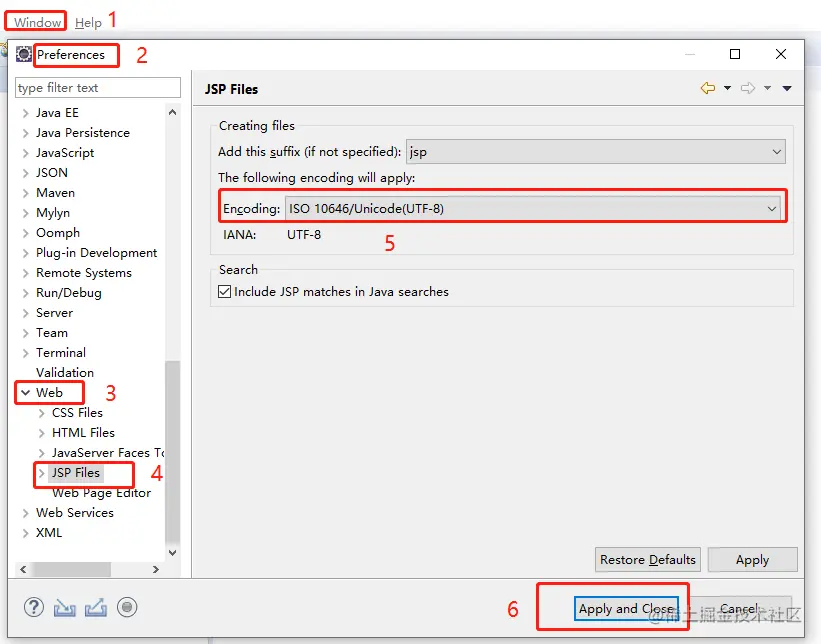Click the Oomph preference recorder icon

coord(127,607)
